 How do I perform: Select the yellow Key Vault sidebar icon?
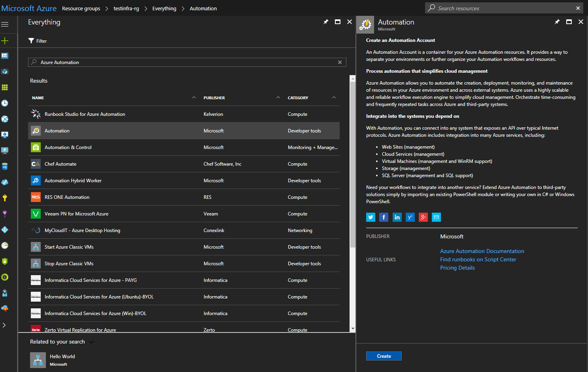[5, 198]
